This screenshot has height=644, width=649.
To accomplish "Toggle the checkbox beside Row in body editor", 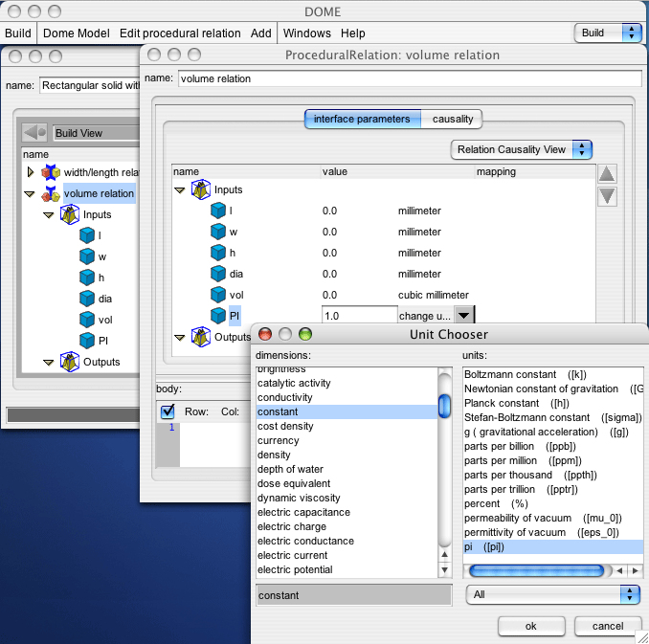I will 168,411.
